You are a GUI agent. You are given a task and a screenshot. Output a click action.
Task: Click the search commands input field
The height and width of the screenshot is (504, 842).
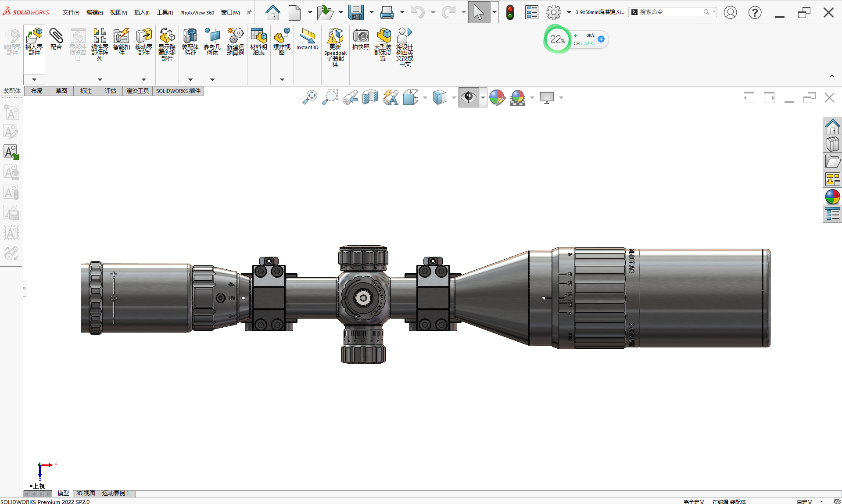click(674, 12)
